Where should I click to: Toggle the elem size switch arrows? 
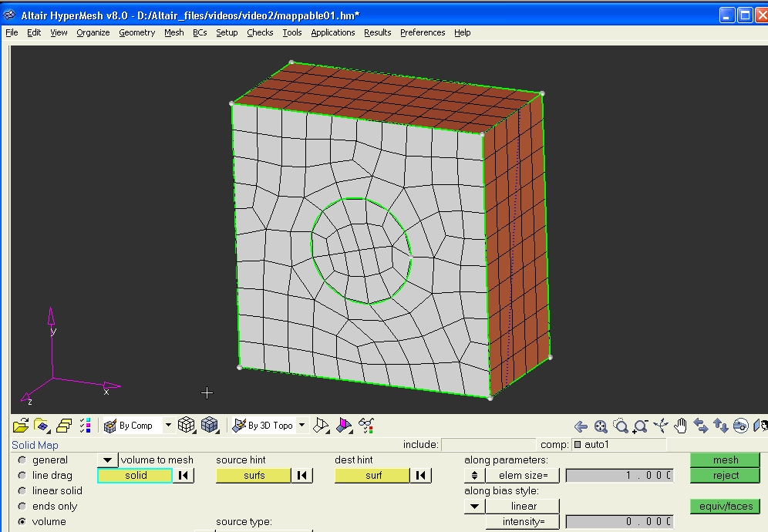[475, 475]
